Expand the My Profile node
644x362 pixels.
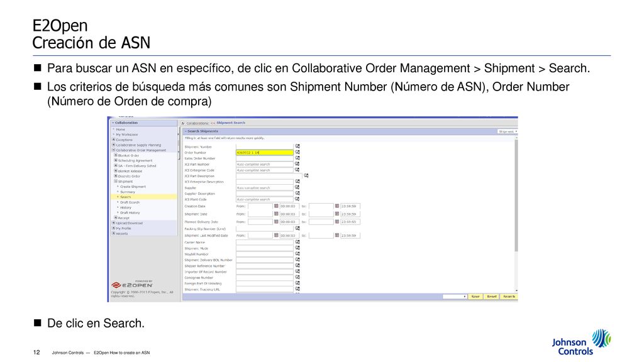[114, 228]
